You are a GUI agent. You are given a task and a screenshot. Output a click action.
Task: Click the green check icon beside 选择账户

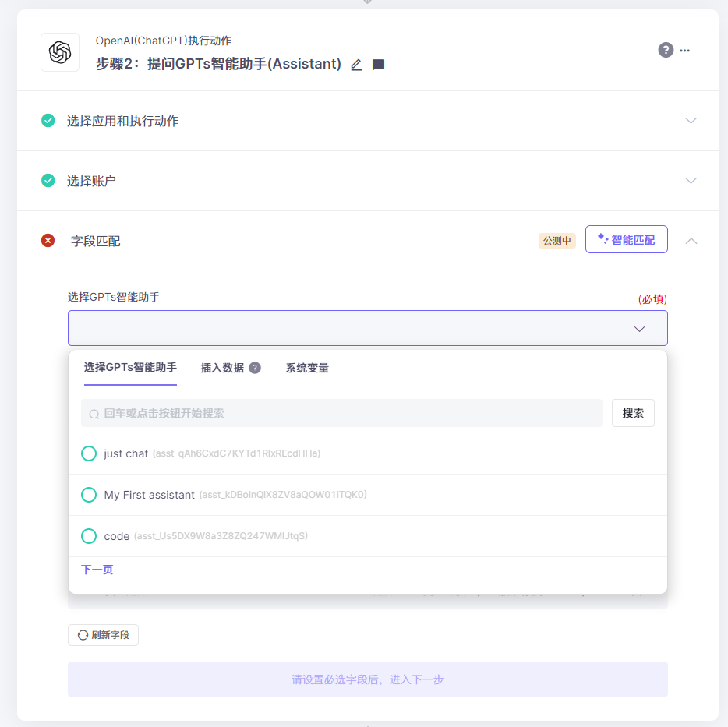pyautogui.click(x=47, y=180)
